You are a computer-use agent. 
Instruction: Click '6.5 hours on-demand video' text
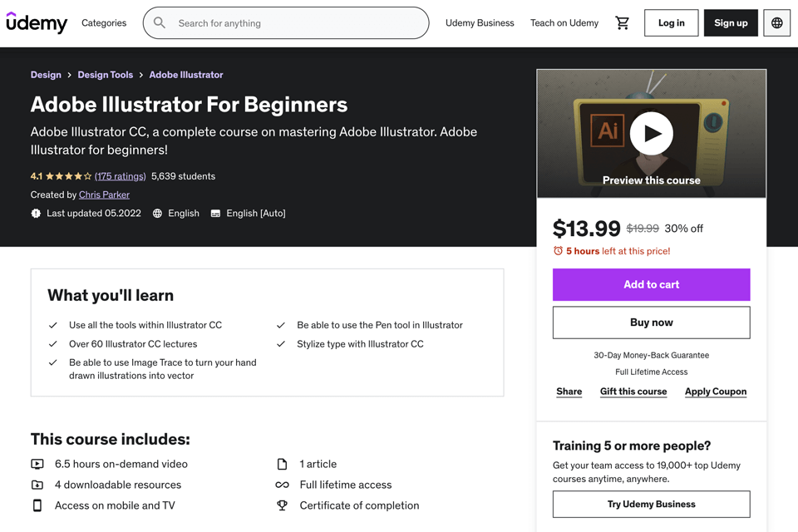click(x=121, y=464)
